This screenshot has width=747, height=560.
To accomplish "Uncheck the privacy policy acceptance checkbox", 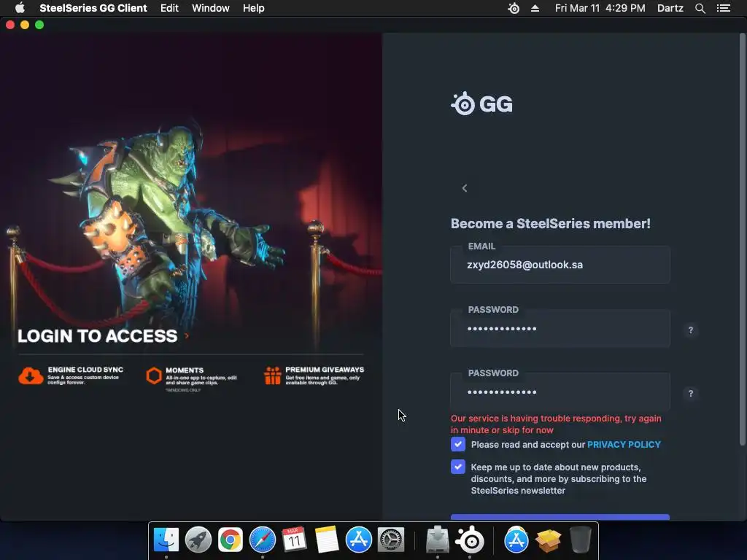I will point(458,444).
